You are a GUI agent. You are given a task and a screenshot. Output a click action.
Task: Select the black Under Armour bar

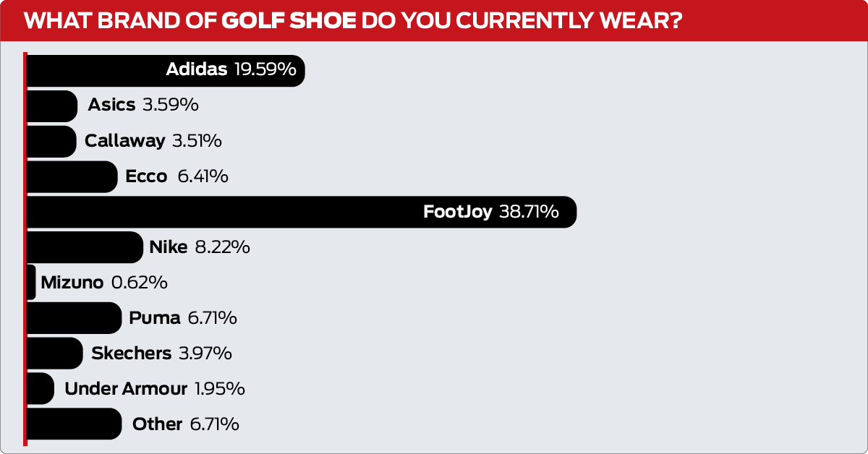point(41,389)
